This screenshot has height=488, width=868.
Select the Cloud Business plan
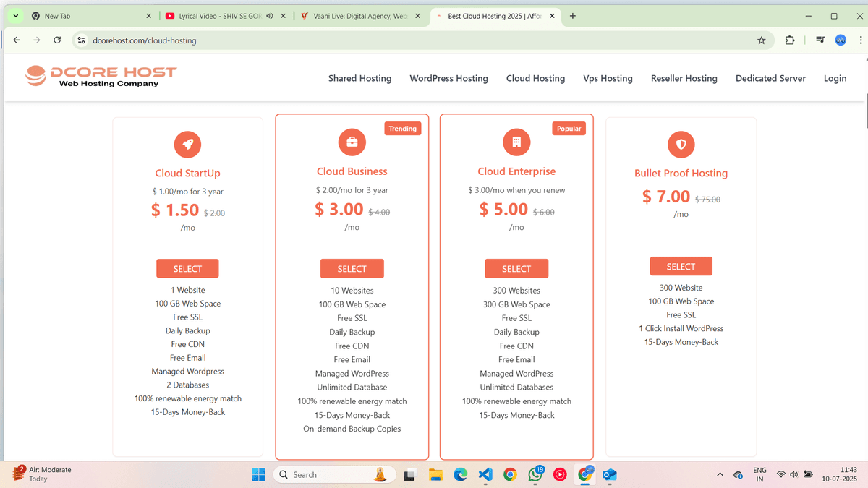[352, 268]
